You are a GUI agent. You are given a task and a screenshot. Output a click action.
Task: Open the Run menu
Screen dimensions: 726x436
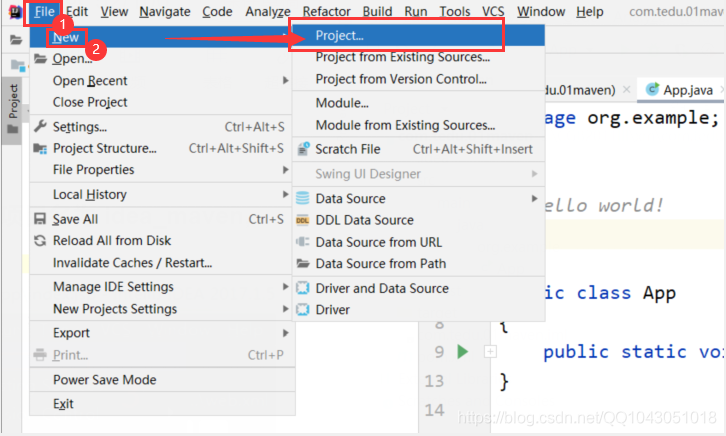click(x=416, y=12)
